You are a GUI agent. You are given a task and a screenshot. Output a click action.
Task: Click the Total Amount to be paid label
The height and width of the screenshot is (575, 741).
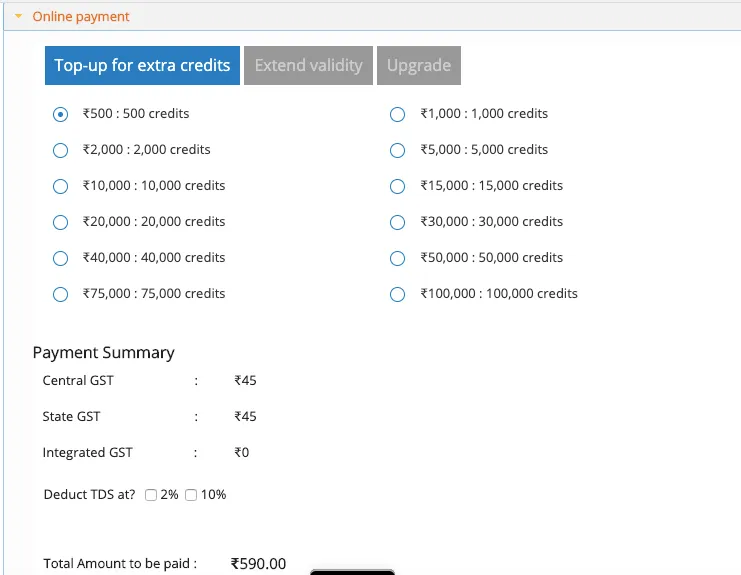120,564
